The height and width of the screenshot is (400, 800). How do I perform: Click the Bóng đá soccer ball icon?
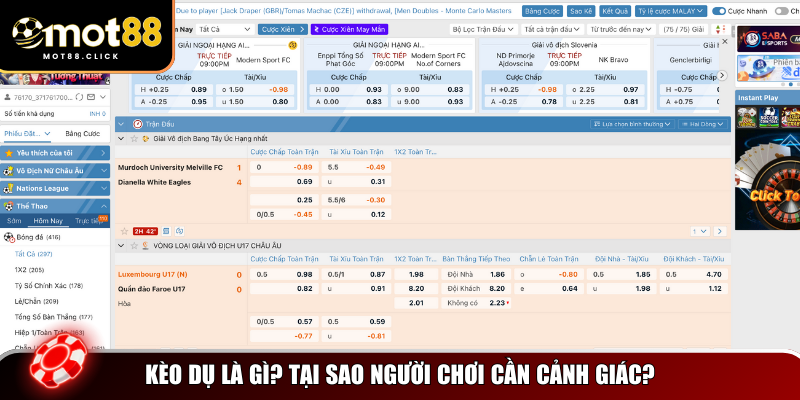[9, 237]
